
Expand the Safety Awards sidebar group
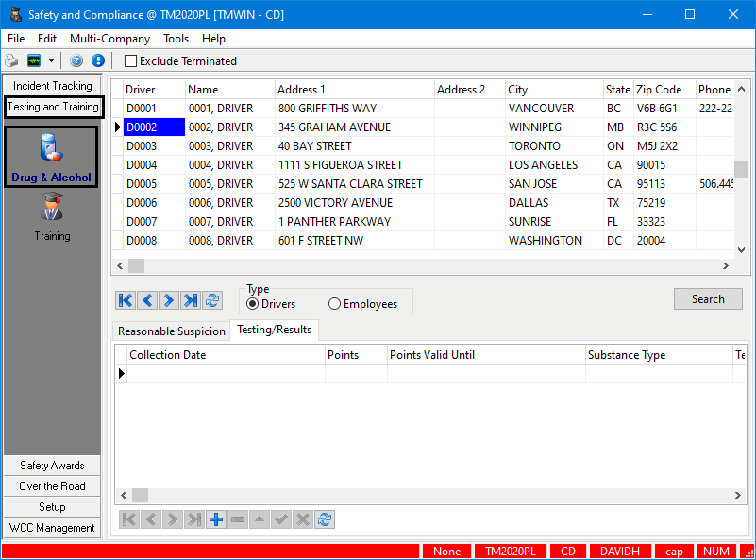pos(52,466)
